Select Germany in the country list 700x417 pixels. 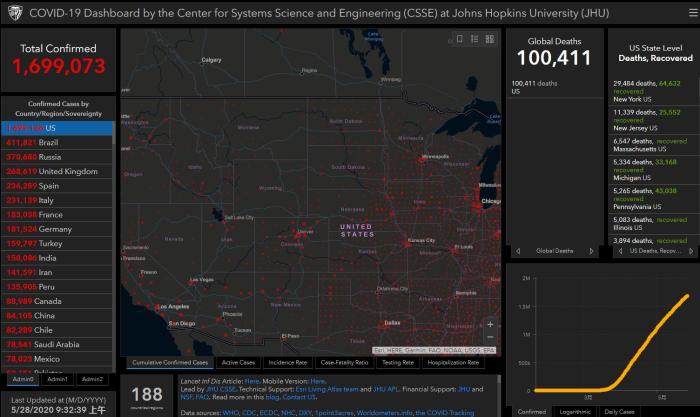[57, 229]
